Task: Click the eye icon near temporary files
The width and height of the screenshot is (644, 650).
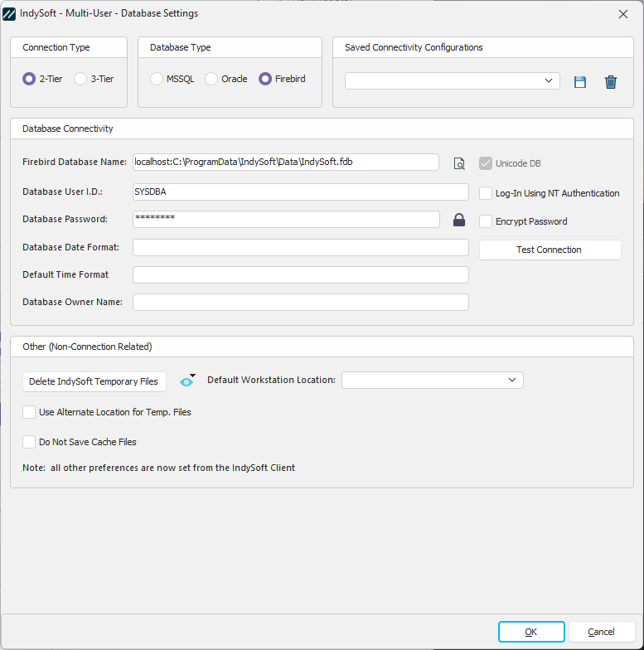Action: 186,381
